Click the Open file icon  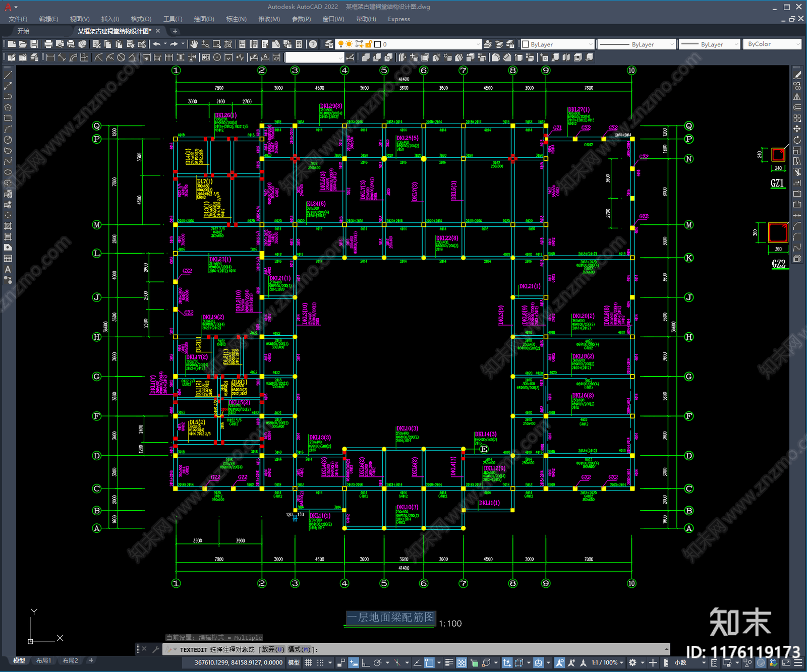23,44
